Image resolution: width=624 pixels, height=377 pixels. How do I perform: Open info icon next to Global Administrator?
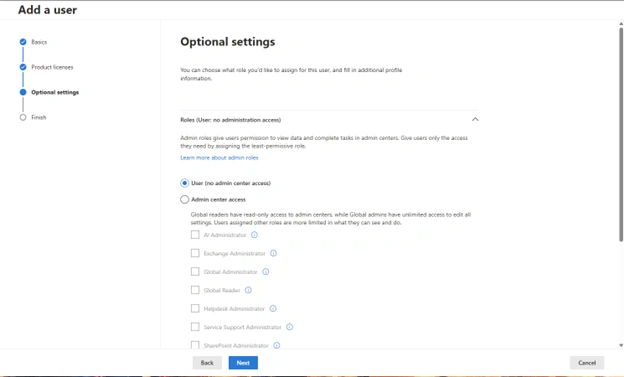265,272
